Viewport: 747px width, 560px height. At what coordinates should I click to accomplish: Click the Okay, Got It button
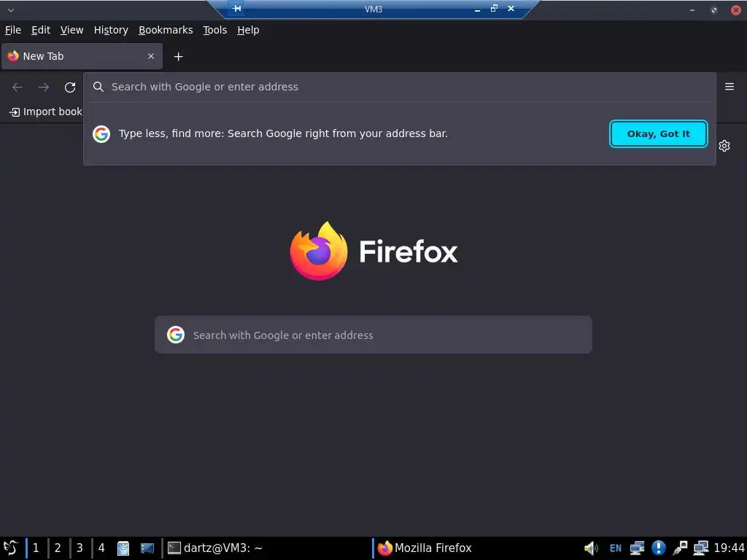click(659, 134)
